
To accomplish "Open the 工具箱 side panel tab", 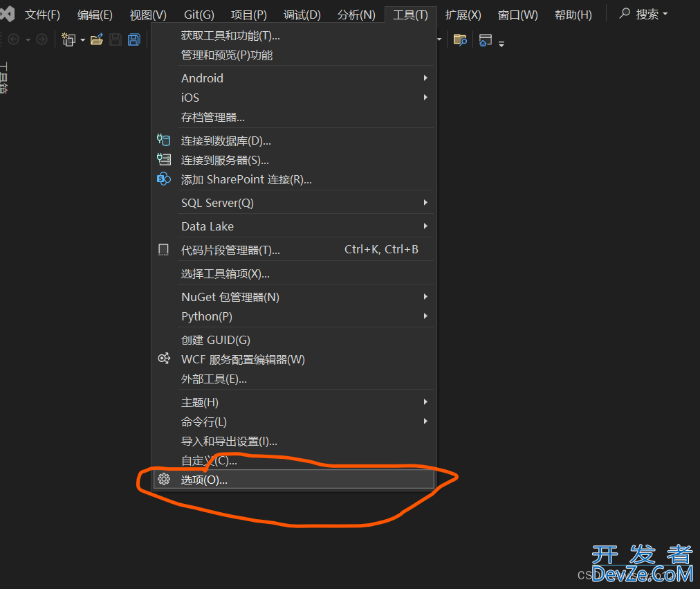I will [3, 78].
